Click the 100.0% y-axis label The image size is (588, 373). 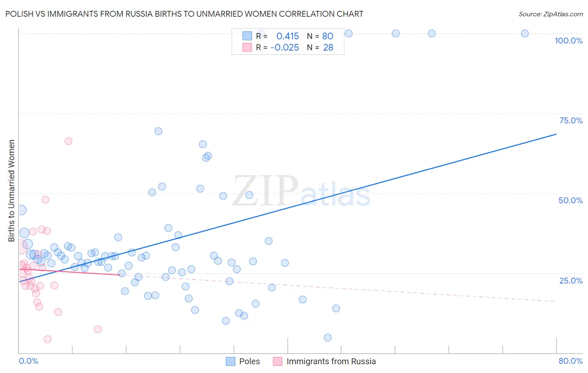[569, 41]
